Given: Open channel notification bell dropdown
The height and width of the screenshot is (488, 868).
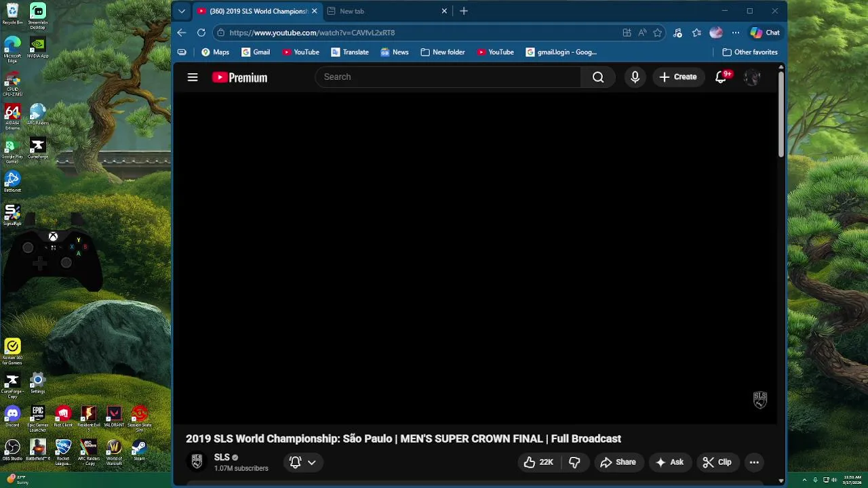Looking at the screenshot, I should 302,462.
